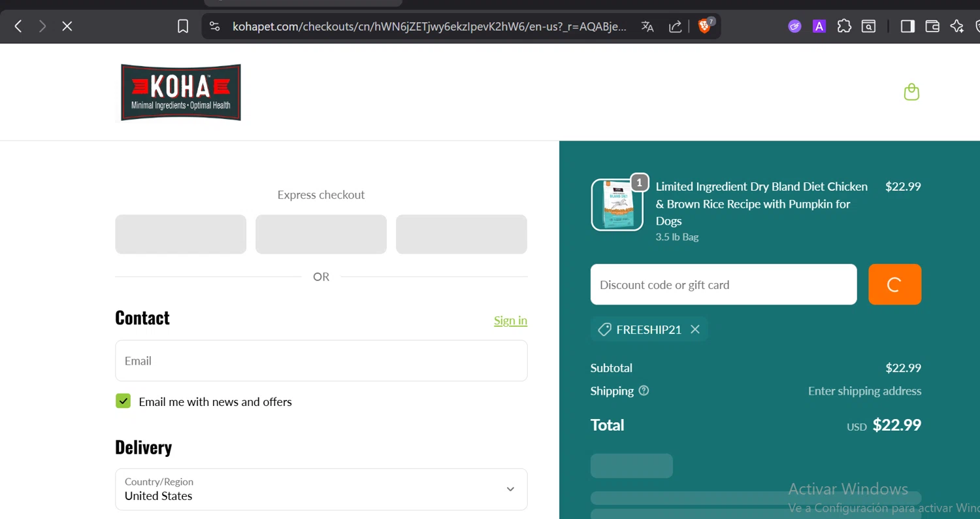
Task: Click the browser address bar URL
Action: (x=430, y=26)
